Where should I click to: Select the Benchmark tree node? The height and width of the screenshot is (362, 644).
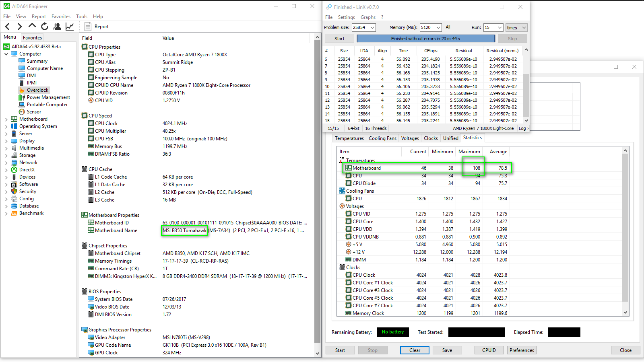tap(31, 213)
